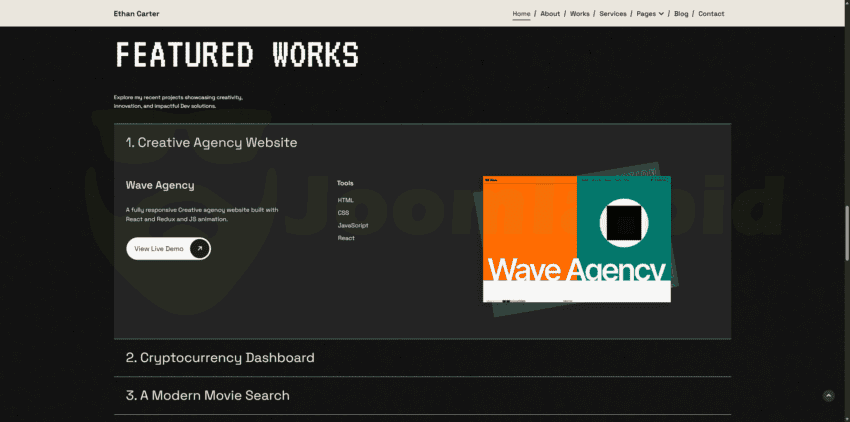Go to the Home nav item
This screenshot has width=850, height=422.
coord(521,14)
